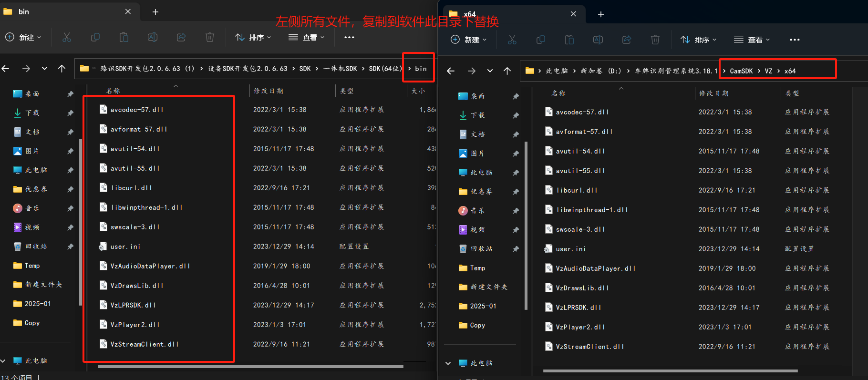Go up one folder in x64 window
Screen dimensions: 868x380
[507, 71]
